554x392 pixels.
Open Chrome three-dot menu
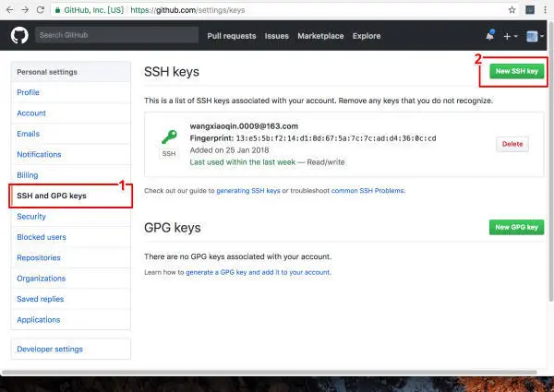point(546,10)
